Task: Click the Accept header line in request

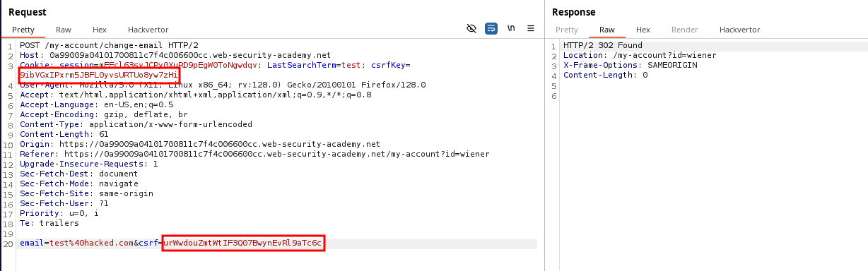Action: 196,95
